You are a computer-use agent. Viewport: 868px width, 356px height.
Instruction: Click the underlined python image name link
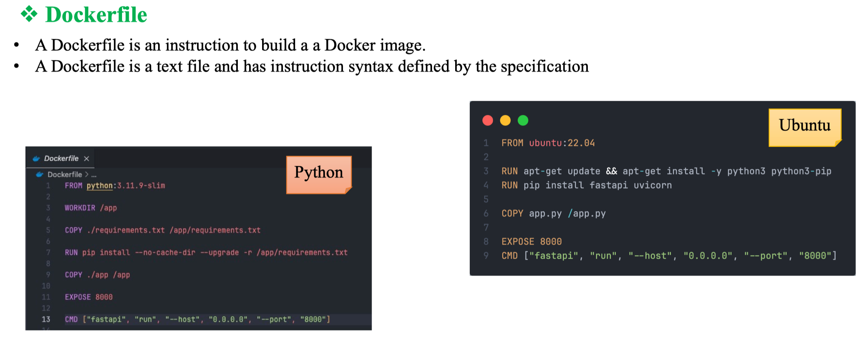pyautogui.click(x=100, y=186)
